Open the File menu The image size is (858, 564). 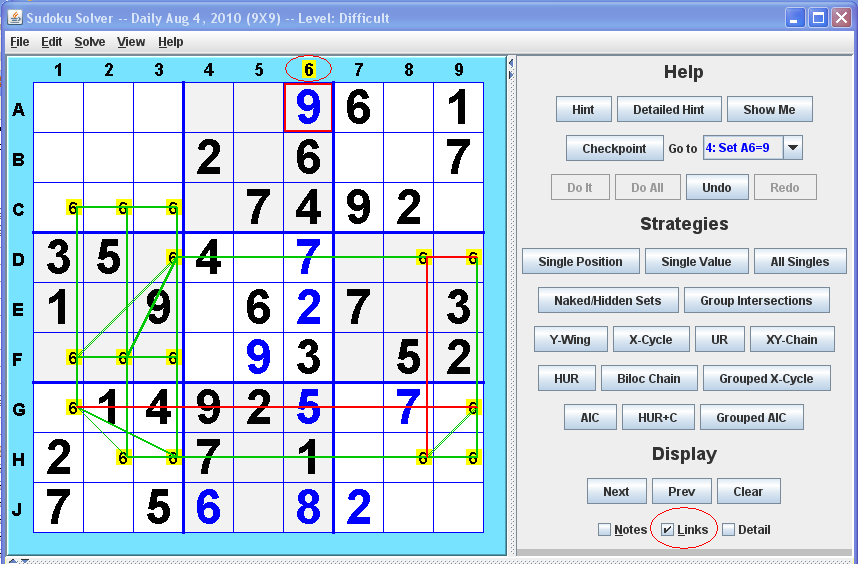pyautogui.click(x=20, y=42)
